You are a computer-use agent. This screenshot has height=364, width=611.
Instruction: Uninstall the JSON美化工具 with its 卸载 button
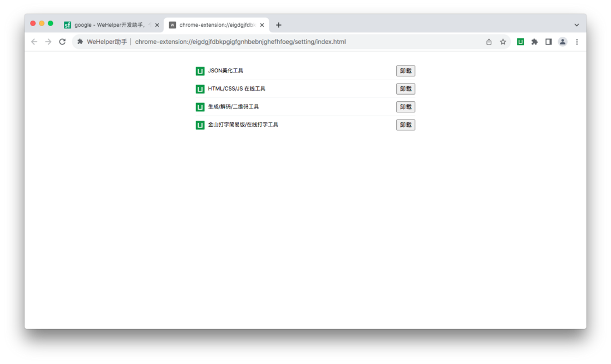[x=406, y=71]
